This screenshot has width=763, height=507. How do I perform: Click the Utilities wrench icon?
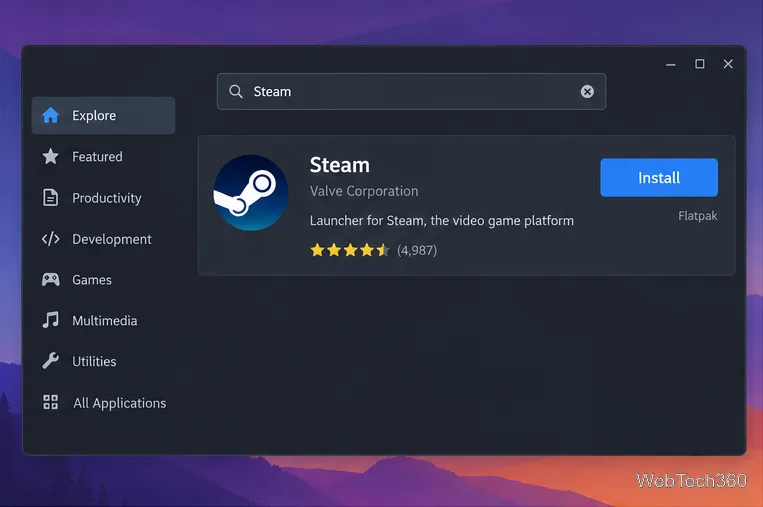coord(50,361)
